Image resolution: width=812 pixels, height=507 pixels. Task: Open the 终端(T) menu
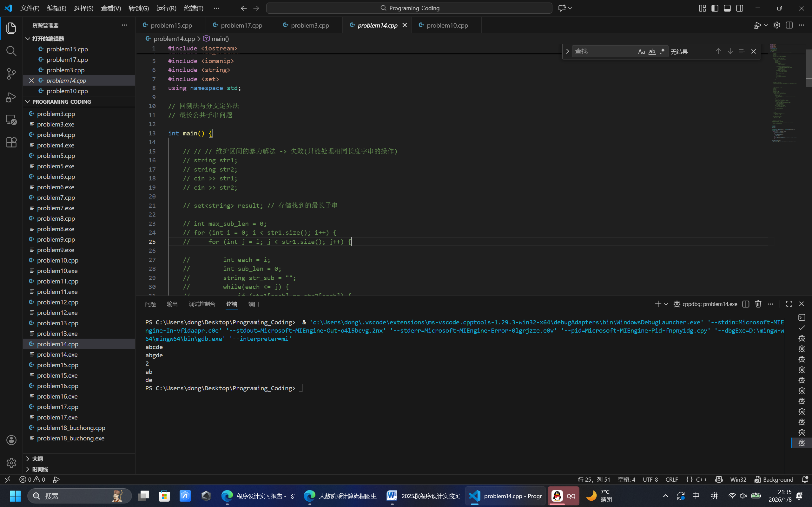(x=194, y=8)
